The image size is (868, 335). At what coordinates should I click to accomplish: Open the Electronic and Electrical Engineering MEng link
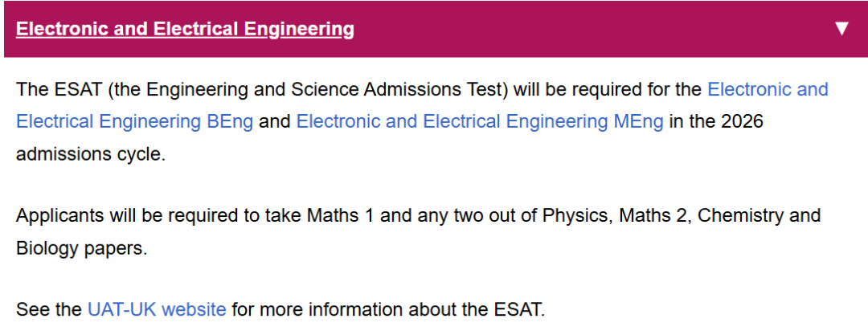click(x=480, y=122)
